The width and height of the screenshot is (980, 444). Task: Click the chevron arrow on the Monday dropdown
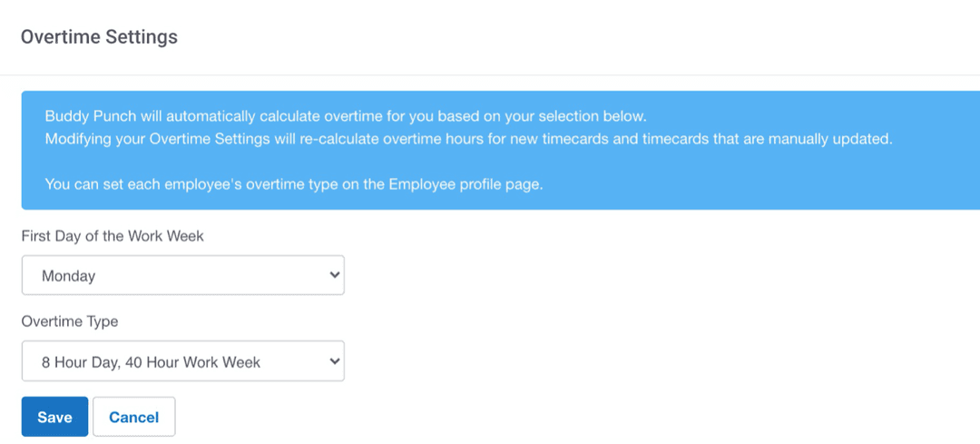point(334,275)
